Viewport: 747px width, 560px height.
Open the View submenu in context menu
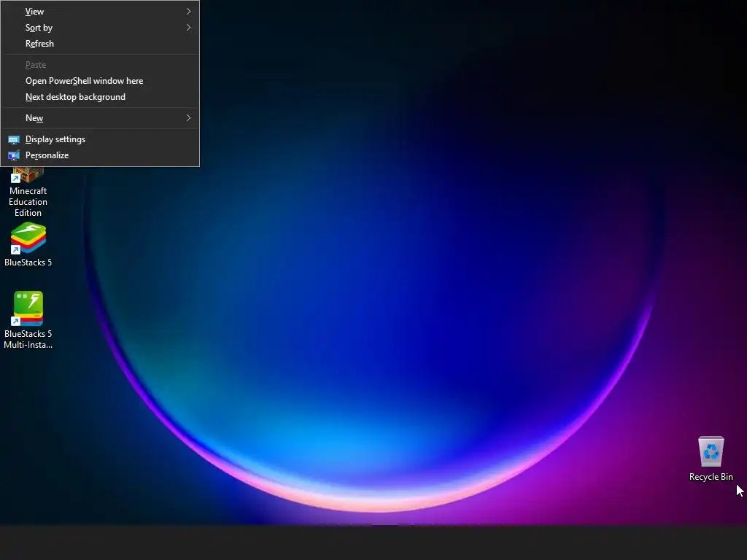[x=100, y=12]
